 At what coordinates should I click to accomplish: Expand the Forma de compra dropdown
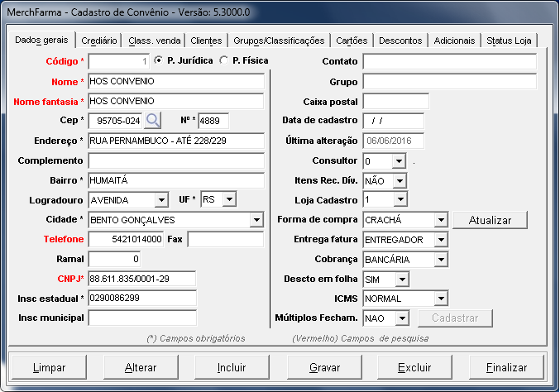[x=440, y=220]
